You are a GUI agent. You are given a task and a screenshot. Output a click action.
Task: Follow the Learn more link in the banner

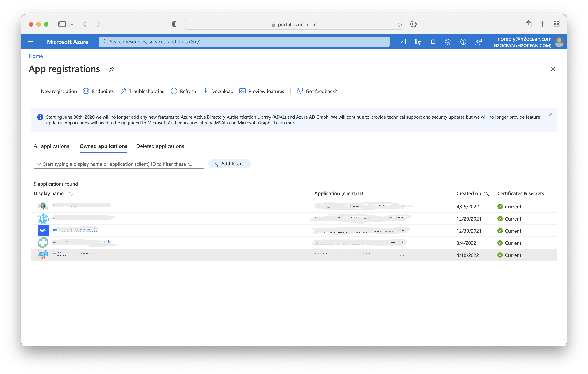[x=285, y=123]
